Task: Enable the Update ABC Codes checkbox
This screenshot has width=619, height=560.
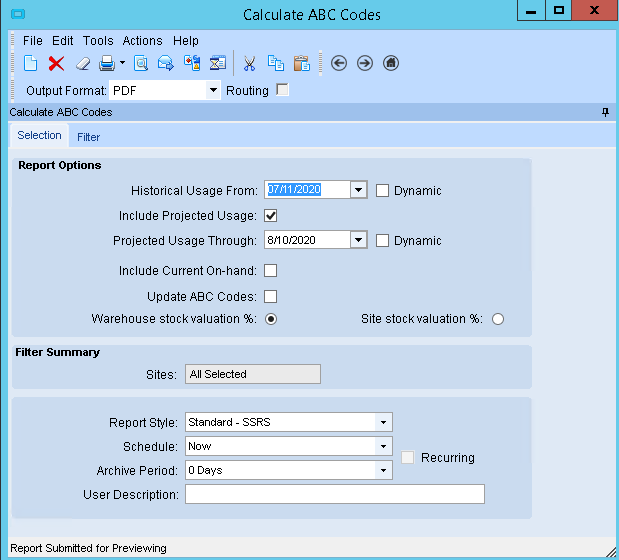Action: point(270,296)
